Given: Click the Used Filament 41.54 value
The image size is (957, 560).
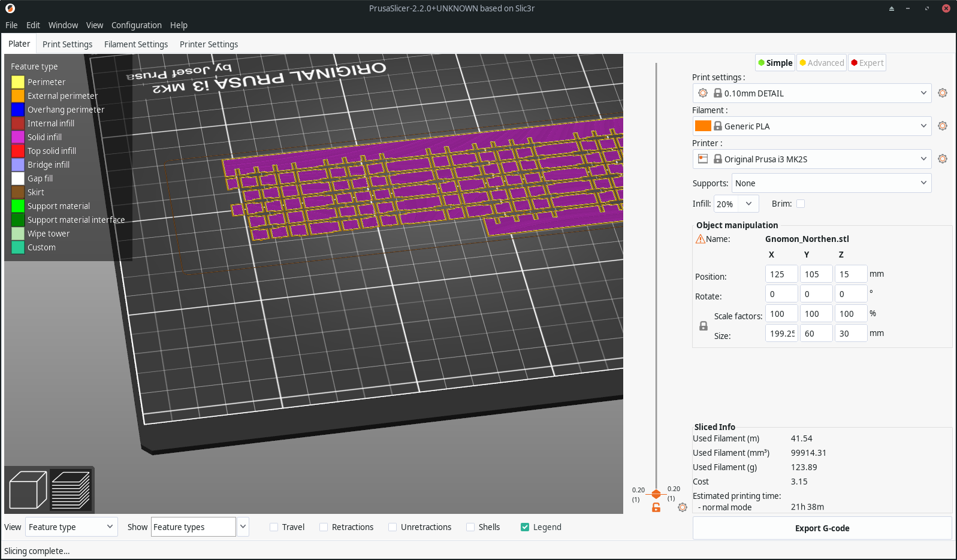Looking at the screenshot, I should point(802,438).
